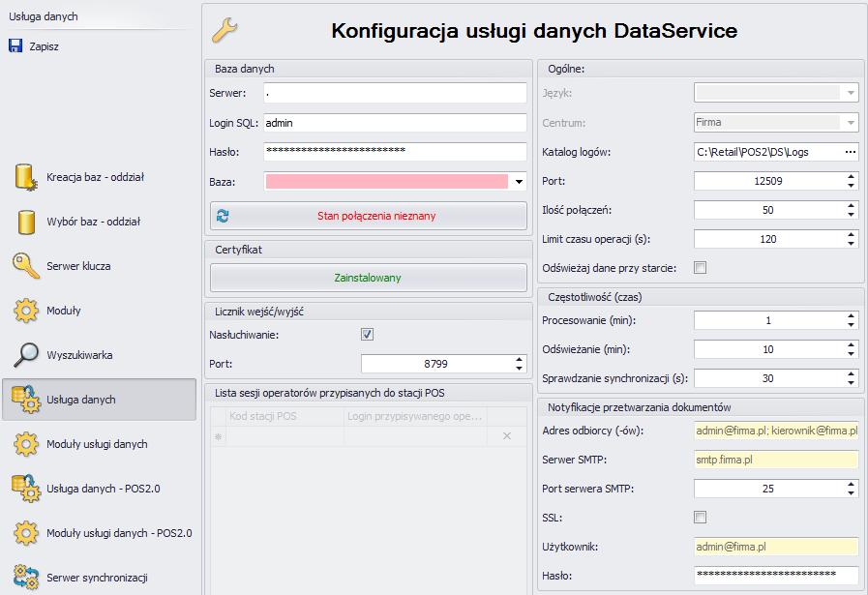Screen dimensions: 868x595
Task: Click the X delete icon in POS sessions row
Action: pos(506,436)
